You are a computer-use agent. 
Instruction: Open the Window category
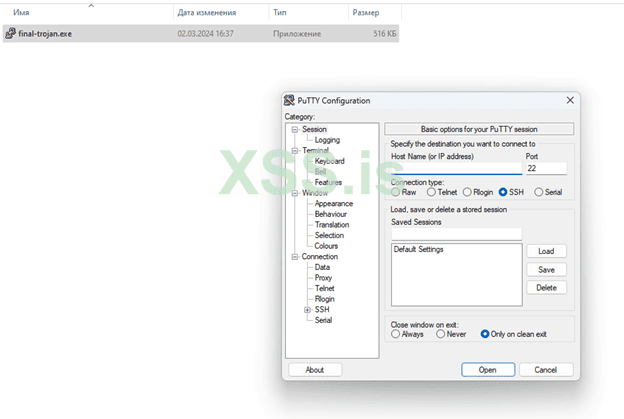pos(315,193)
